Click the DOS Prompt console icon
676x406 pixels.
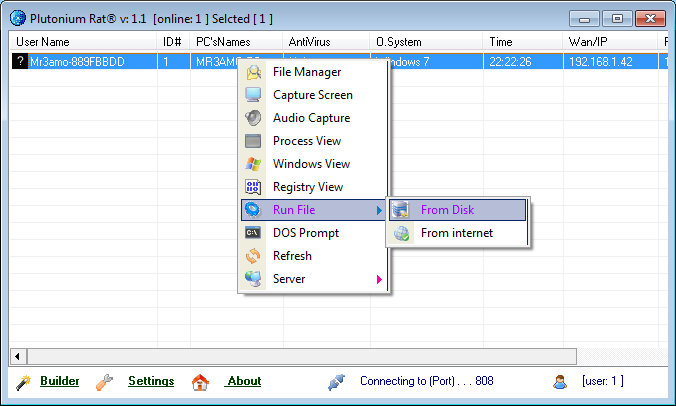[x=253, y=233]
